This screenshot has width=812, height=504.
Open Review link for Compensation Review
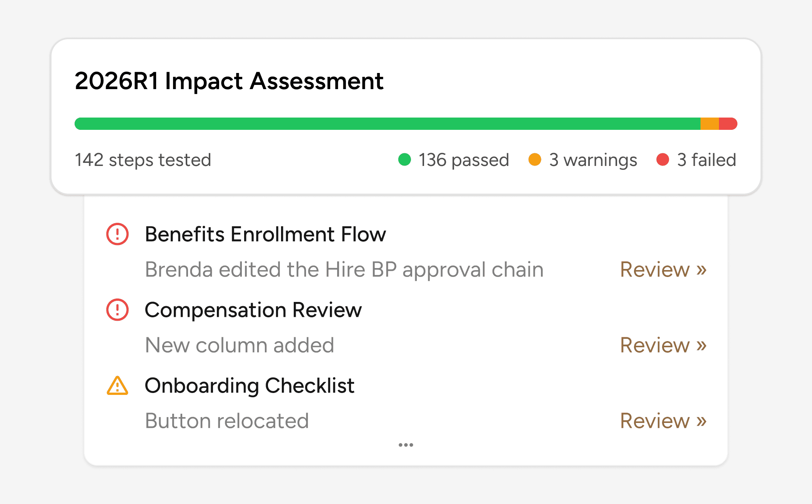[x=663, y=345]
